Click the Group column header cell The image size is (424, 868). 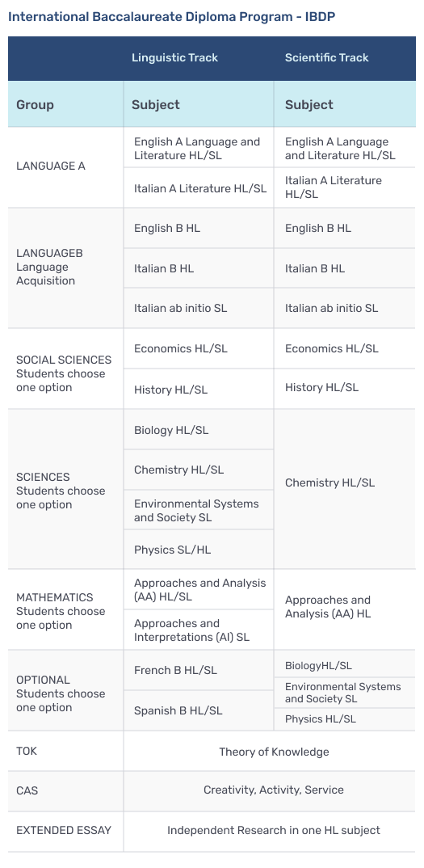(x=66, y=104)
